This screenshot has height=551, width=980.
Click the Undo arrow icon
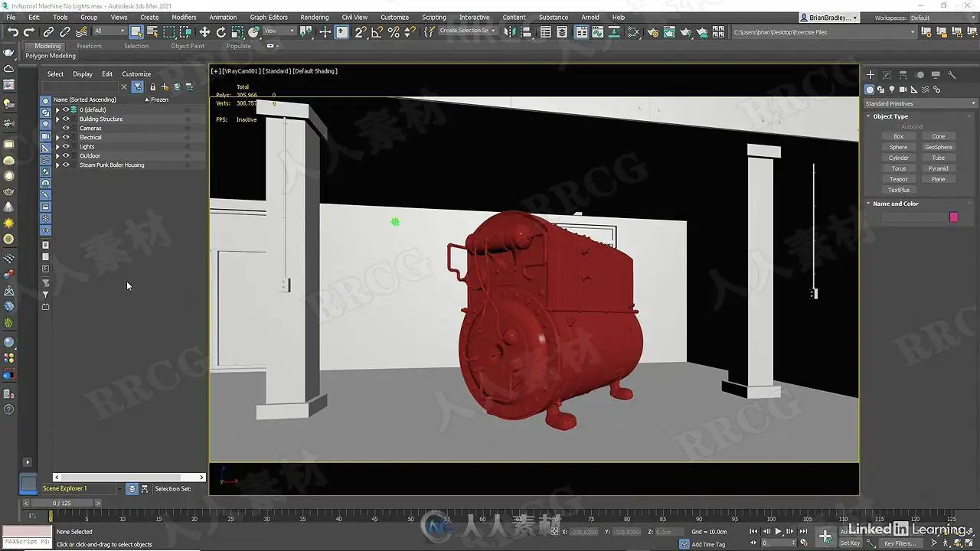point(13,31)
